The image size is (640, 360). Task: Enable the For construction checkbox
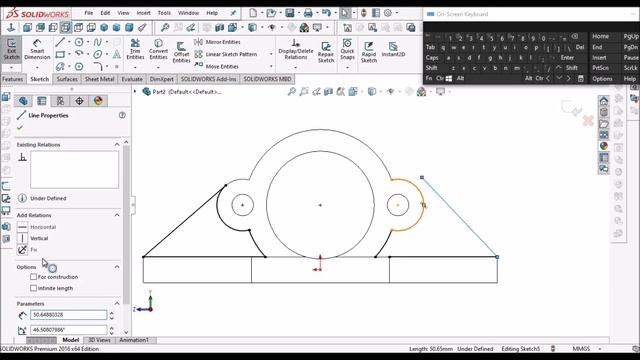click(33, 277)
